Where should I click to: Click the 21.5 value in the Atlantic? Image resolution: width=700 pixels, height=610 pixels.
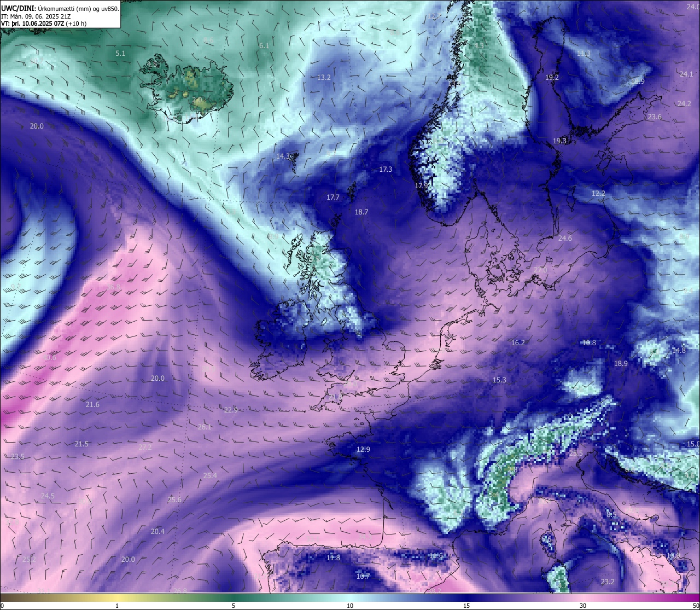click(x=81, y=444)
